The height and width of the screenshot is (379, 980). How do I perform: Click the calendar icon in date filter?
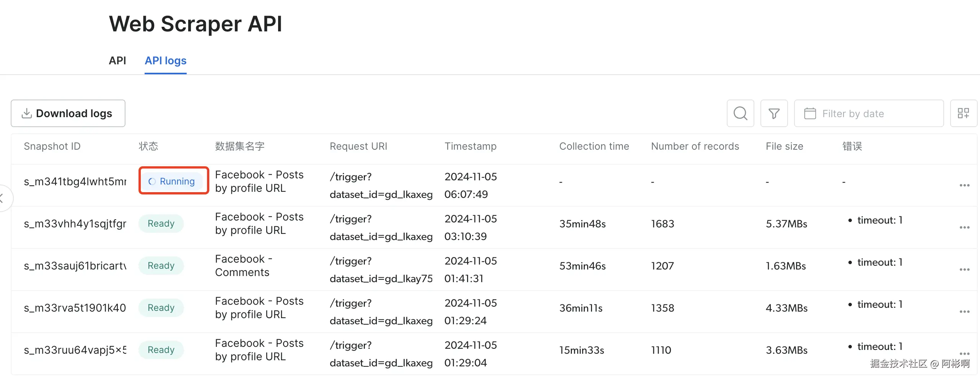[x=810, y=113]
